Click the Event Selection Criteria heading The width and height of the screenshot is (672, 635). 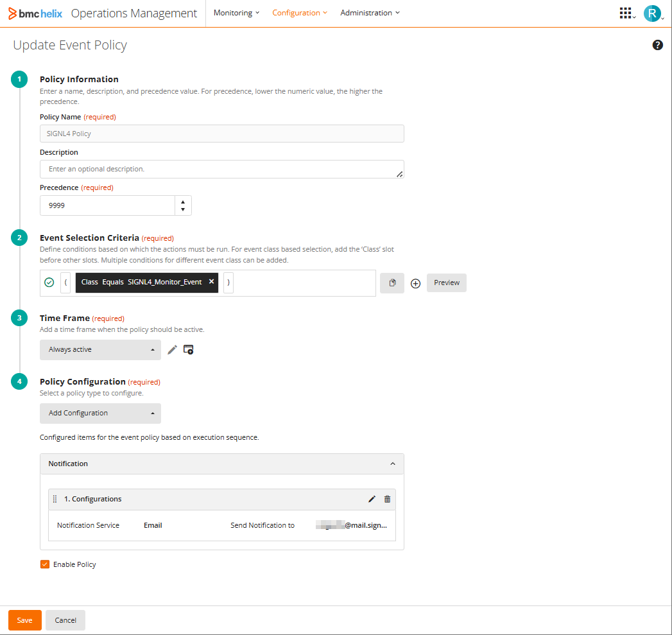coord(90,238)
